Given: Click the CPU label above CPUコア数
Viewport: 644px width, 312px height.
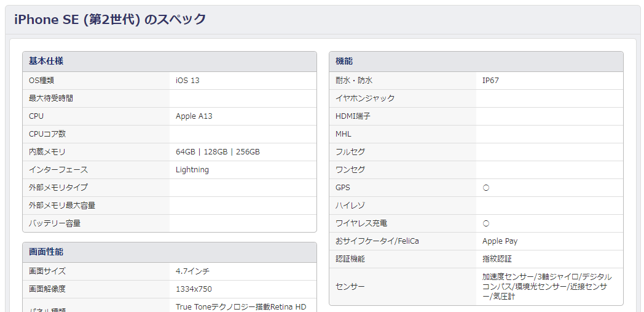Looking at the screenshot, I should coord(36,116).
